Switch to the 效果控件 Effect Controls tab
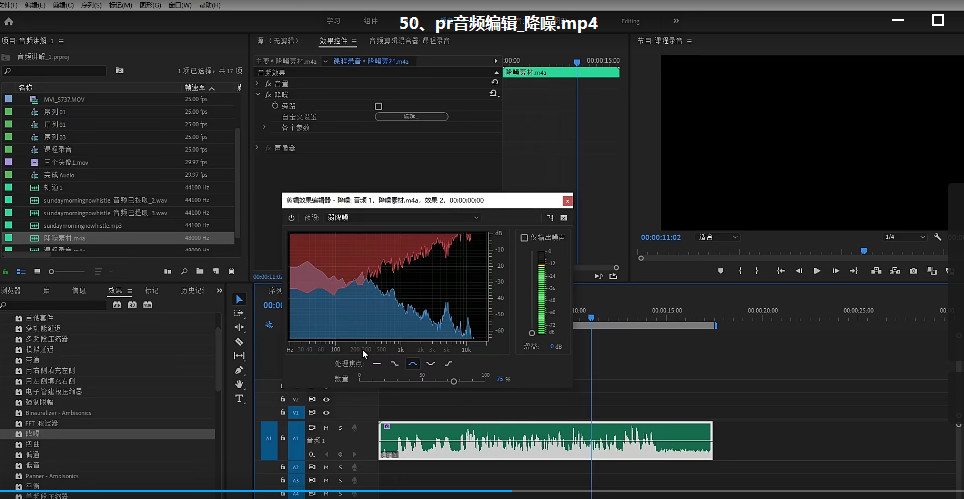Viewport: 964px width, 499px height. (334, 41)
